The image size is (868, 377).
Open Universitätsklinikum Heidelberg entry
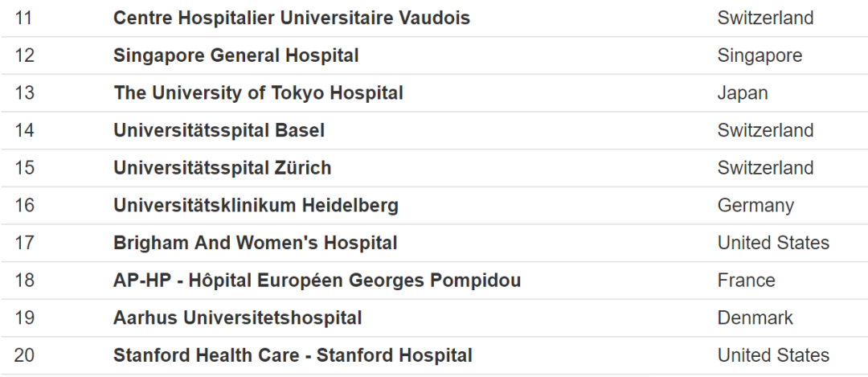(x=256, y=206)
